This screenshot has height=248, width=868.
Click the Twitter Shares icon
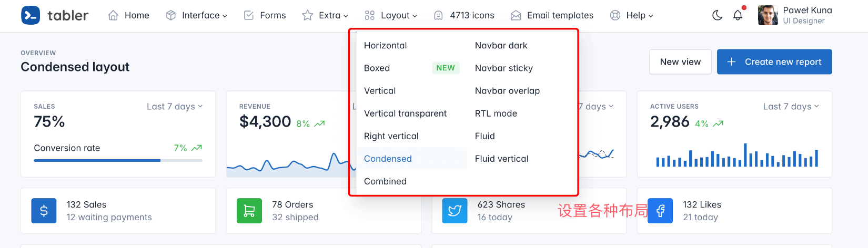coord(455,211)
